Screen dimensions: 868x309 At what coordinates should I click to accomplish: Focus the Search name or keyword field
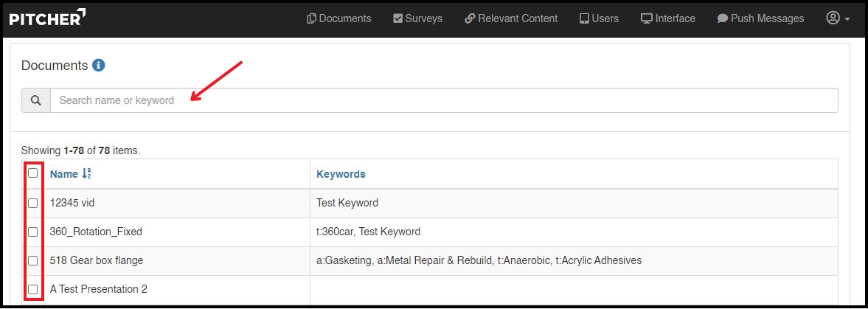(x=442, y=100)
